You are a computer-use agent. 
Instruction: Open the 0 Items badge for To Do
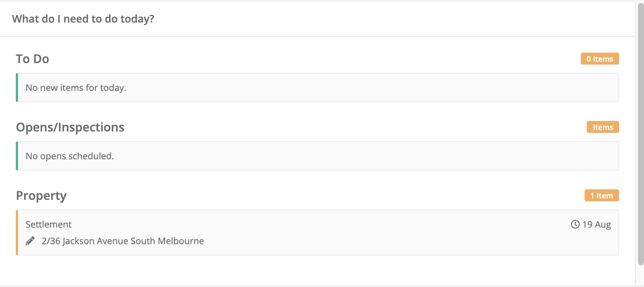click(600, 59)
